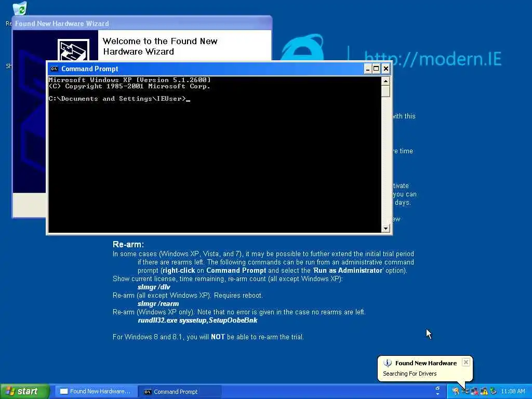Open the Recycle Bin desktop icon
532x399 pixels.
tap(20, 8)
